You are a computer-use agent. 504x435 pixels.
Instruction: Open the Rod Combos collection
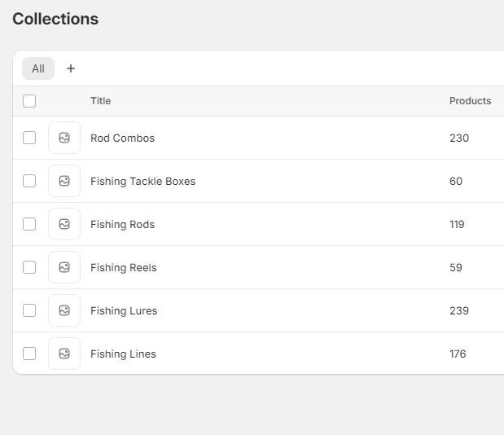pos(122,138)
